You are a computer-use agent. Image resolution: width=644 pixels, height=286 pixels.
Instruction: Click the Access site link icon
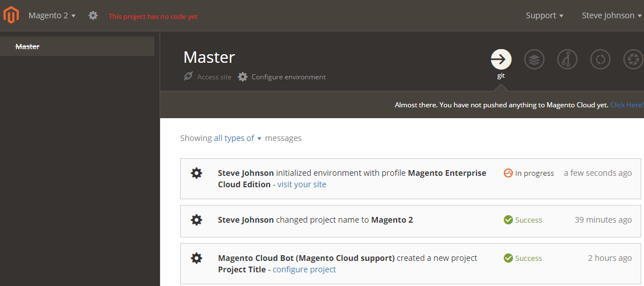pyautogui.click(x=188, y=76)
